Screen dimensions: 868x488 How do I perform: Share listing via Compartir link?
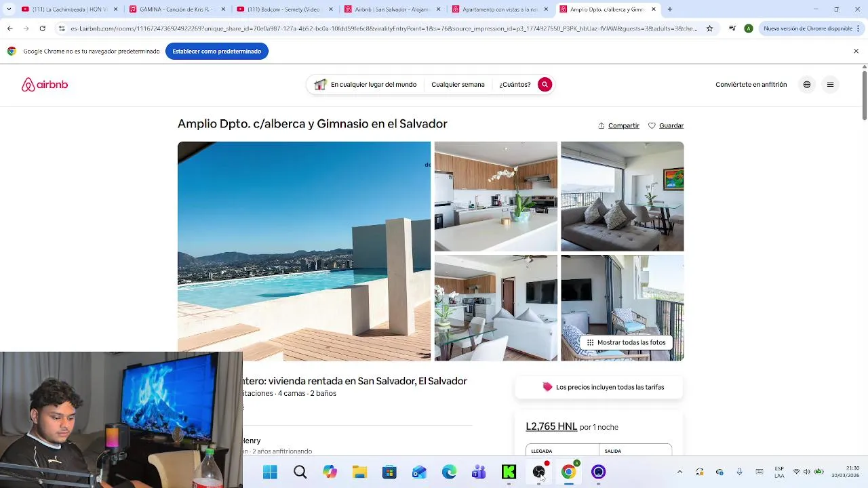(618, 125)
